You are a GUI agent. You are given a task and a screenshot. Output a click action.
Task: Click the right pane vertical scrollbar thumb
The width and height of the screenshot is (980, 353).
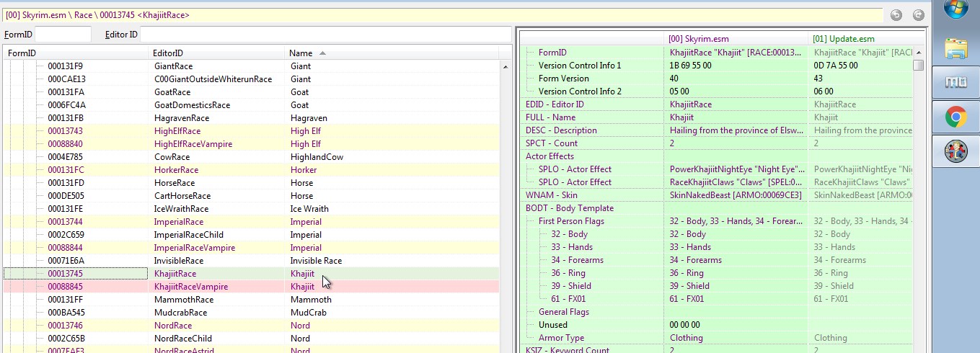pyautogui.click(x=918, y=65)
